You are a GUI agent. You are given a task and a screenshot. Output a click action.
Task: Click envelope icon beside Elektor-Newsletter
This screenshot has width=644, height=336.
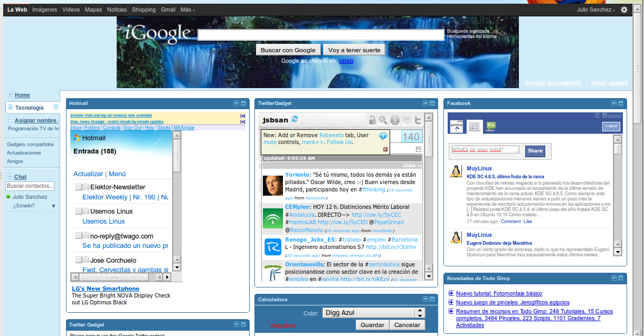click(86, 186)
